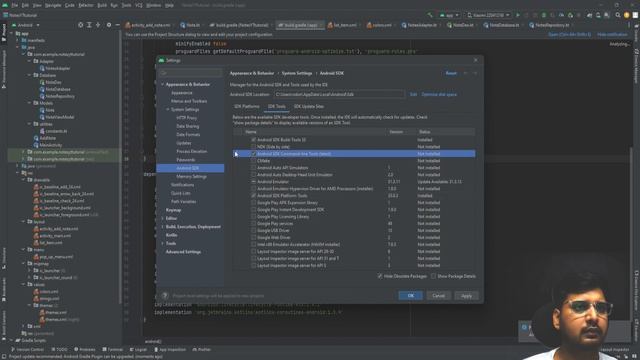Open the App Inspection tool window
Image resolution: width=640 pixels, height=360 pixels.
pyautogui.click(x=170, y=349)
